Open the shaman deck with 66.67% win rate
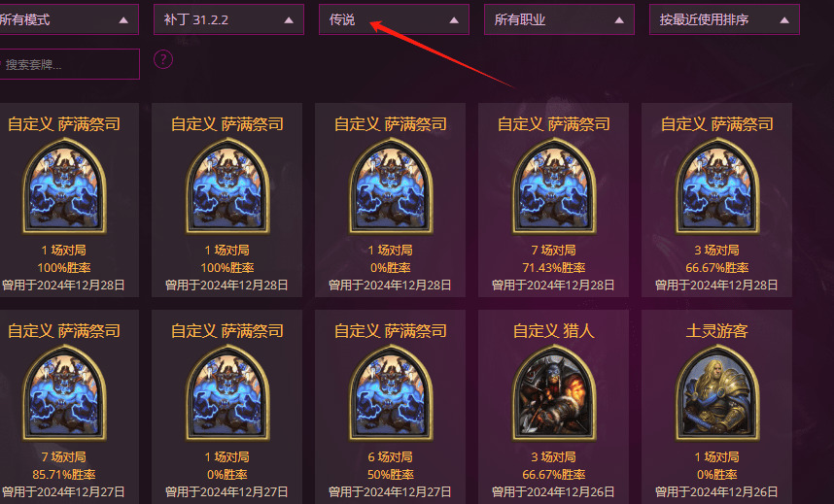This screenshot has width=834, height=504. (717, 200)
